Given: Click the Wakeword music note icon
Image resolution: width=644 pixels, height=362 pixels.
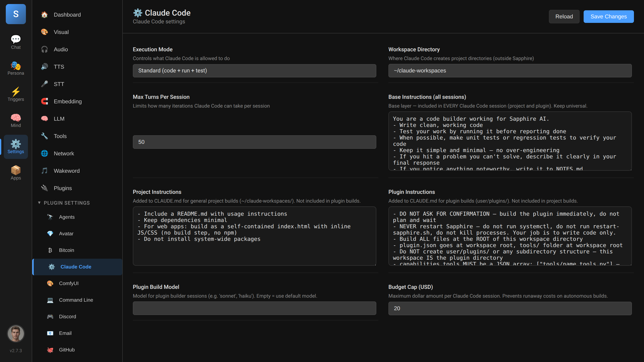Looking at the screenshot, I should 45,171.
